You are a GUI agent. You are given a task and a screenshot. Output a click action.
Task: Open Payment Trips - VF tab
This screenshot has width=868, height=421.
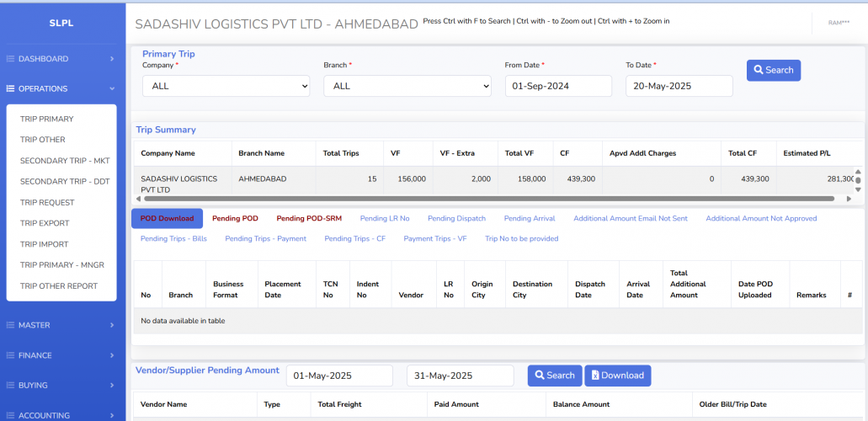tap(435, 239)
